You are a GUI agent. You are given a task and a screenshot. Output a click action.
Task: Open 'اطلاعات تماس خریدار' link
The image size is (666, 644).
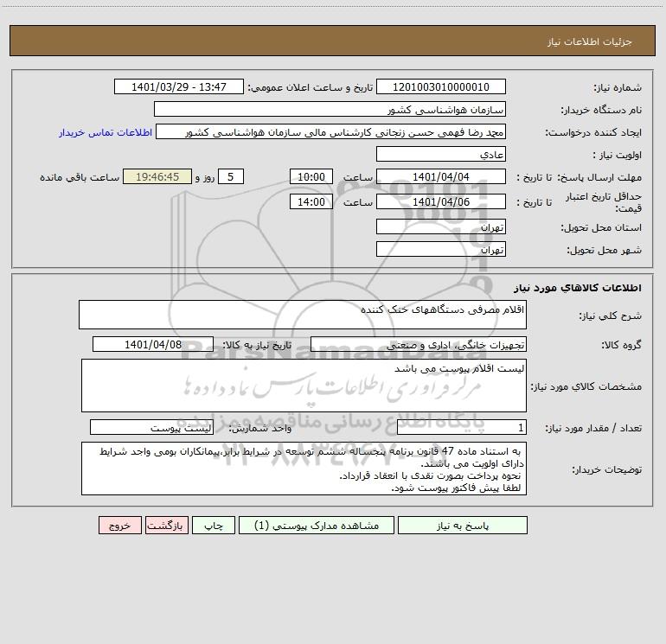click(106, 132)
